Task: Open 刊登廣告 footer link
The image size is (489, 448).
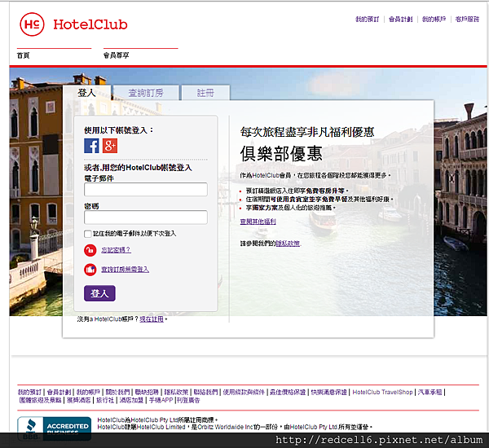Action: [188, 400]
